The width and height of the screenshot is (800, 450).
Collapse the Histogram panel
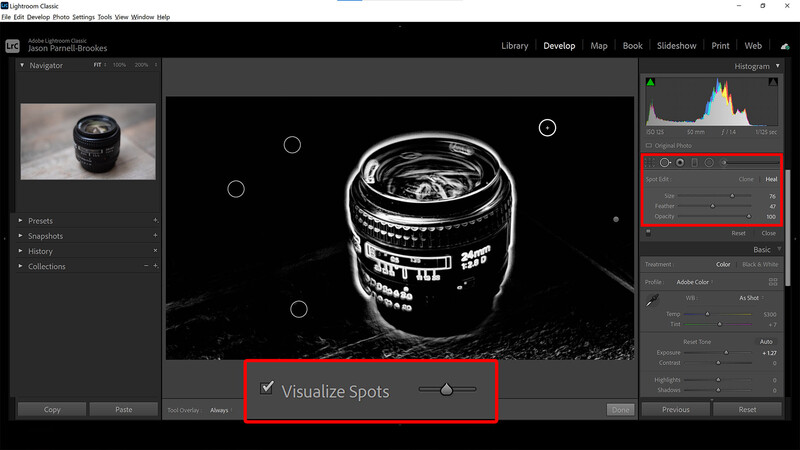click(x=778, y=66)
